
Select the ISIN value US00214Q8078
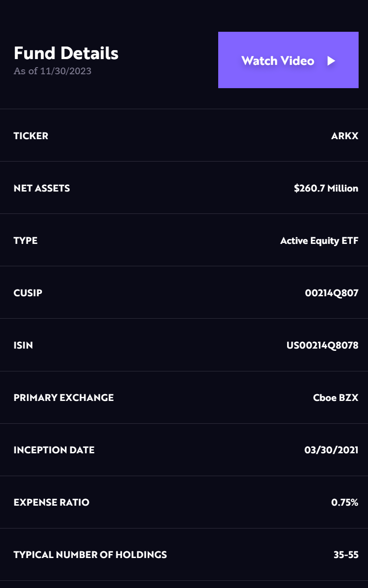(x=321, y=345)
